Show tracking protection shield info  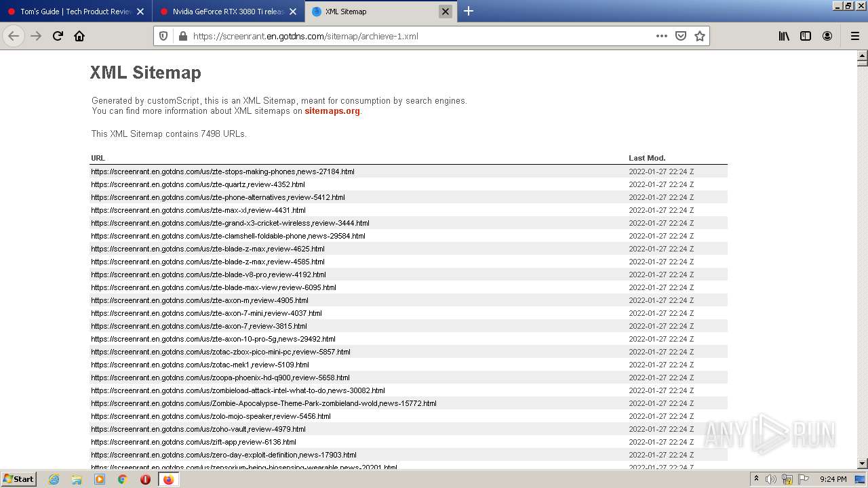click(163, 36)
